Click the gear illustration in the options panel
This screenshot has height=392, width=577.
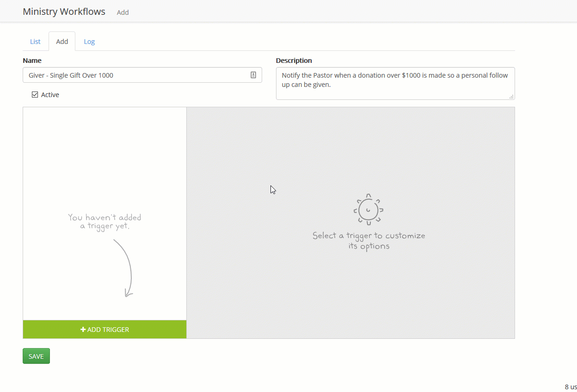click(x=368, y=210)
